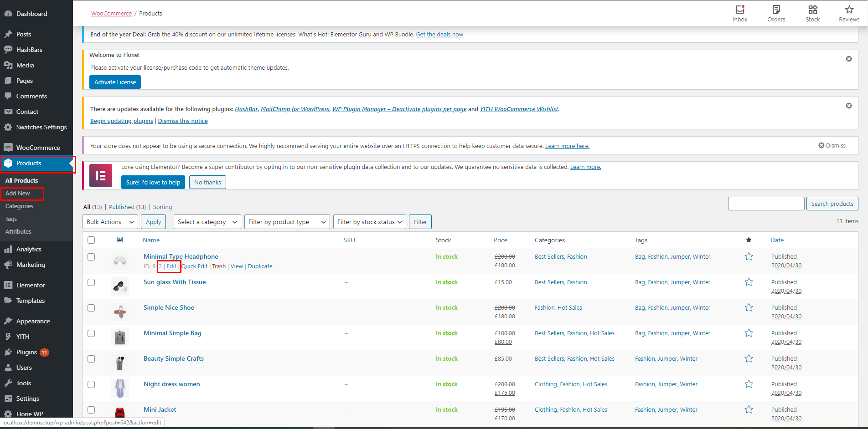
Task: Check the Beauty Simple Crafts row checkbox
Action: coord(91,359)
